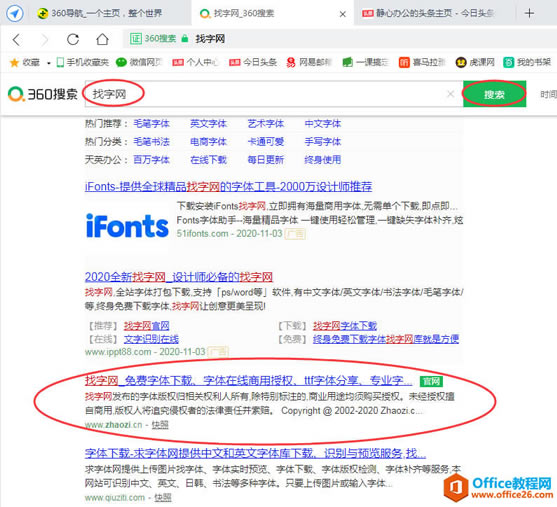Open the 毛笔字体 link
The height and width of the screenshot is (507, 557).
[x=151, y=124]
